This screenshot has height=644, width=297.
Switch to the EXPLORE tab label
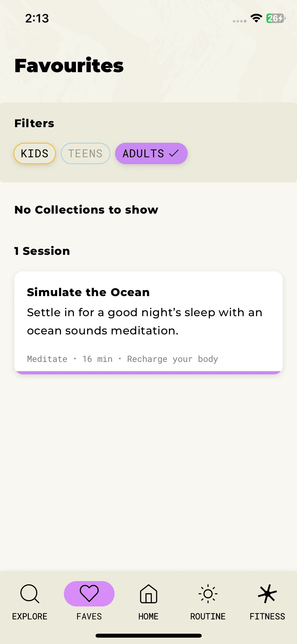click(30, 617)
